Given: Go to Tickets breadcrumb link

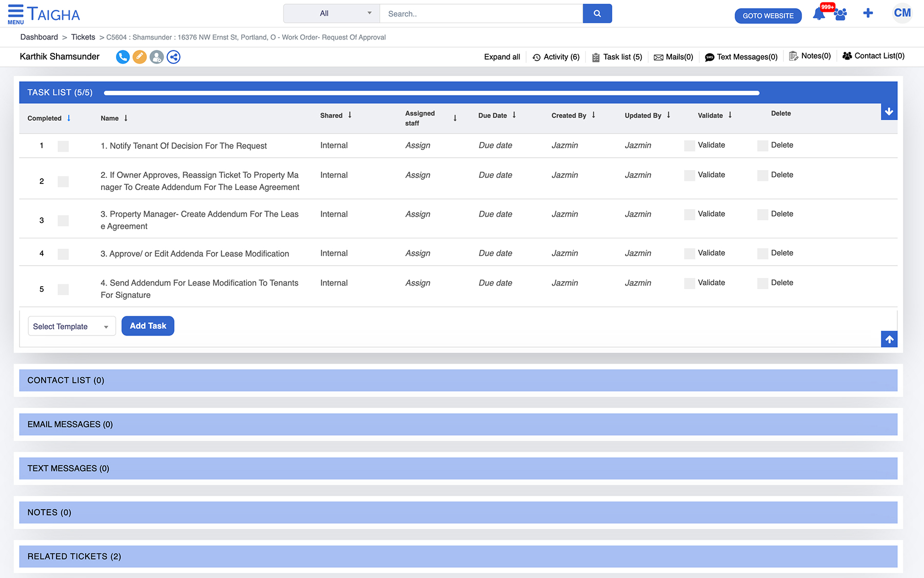Looking at the screenshot, I should click(x=83, y=37).
